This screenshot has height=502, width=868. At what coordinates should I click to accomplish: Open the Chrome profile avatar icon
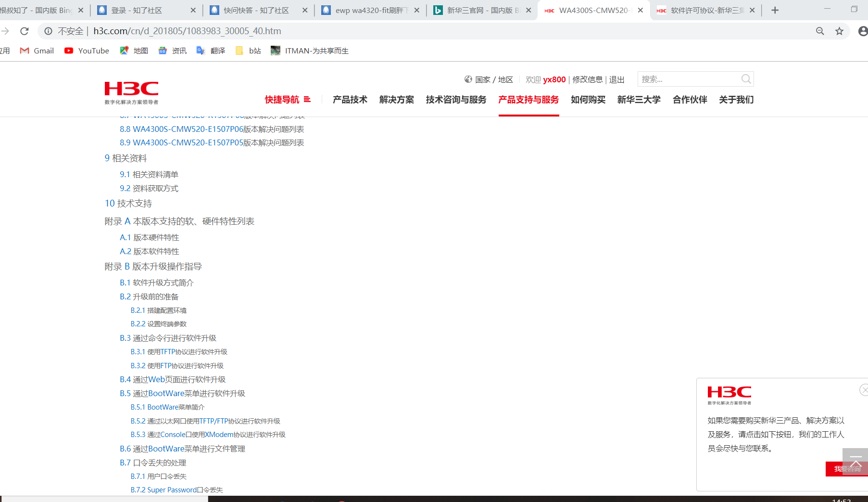click(863, 31)
